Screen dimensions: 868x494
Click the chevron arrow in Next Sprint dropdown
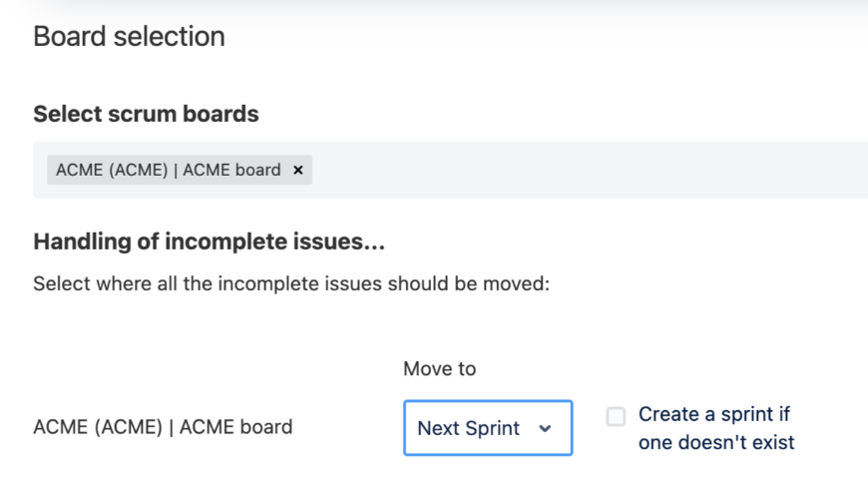pyautogui.click(x=545, y=428)
